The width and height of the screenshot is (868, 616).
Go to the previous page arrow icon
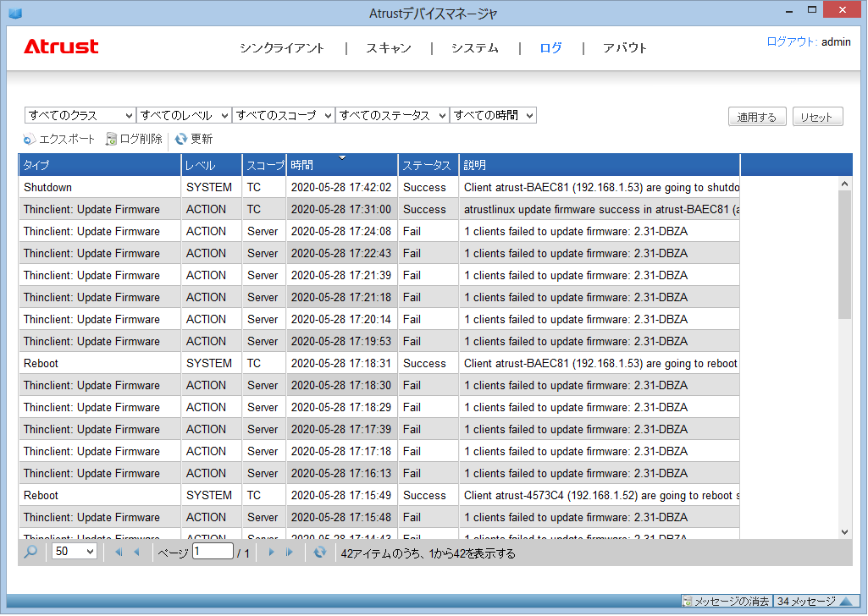(136, 552)
